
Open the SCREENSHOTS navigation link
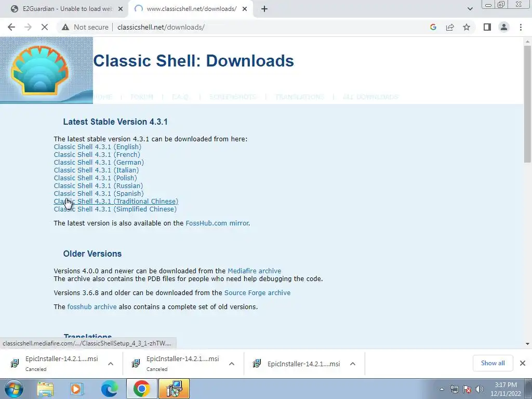point(232,97)
